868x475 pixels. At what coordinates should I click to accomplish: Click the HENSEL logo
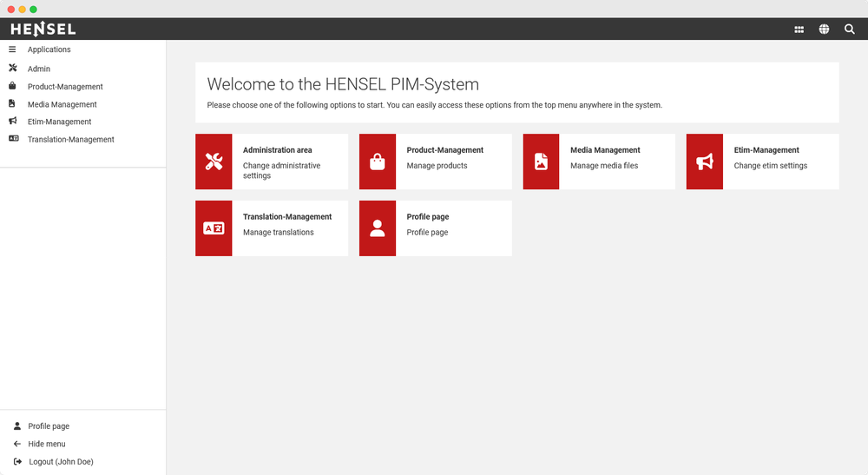coord(43,30)
